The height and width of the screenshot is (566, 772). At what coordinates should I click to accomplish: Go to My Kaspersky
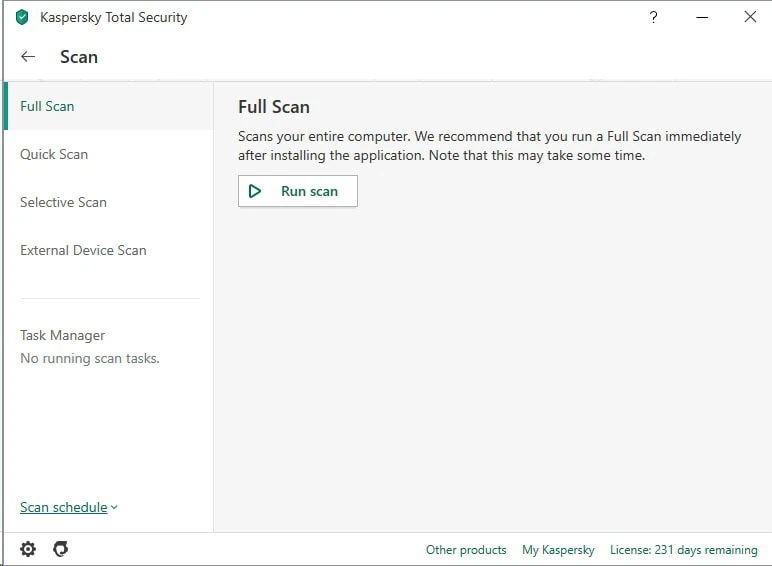pos(558,550)
